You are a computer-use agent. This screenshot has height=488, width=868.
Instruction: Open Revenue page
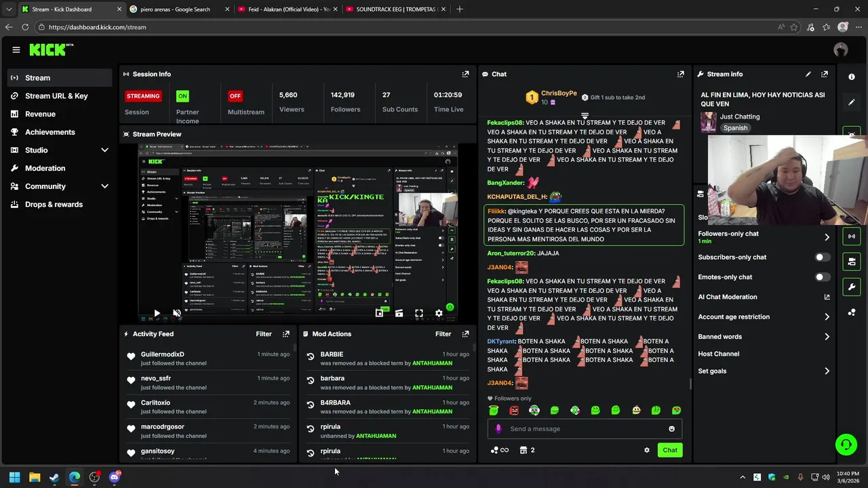click(60, 114)
